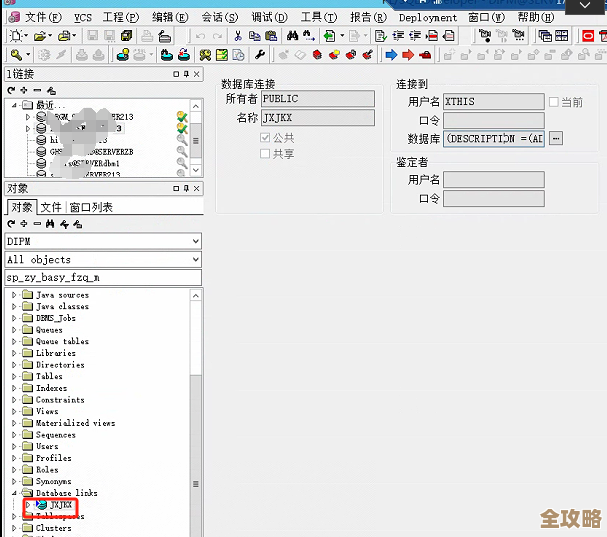This screenshot has height=537, width=607.
Task: Click the Save icon in main toolbar
Action: point(90,35)
